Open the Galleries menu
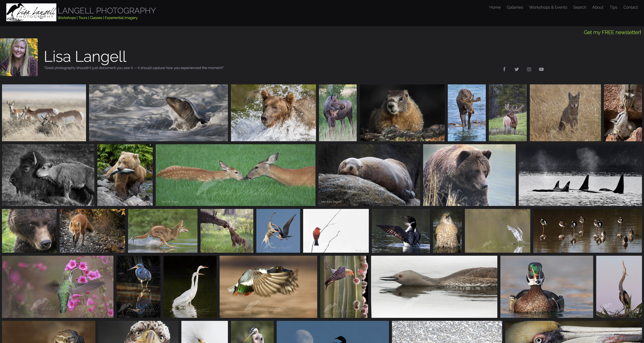 click(x=515, y=7)
